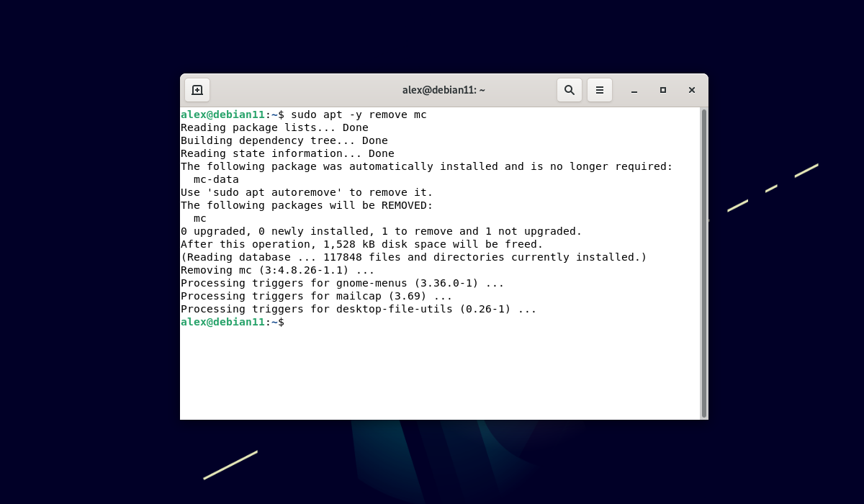Image resolution: width=864 pixels, height=504 pixels.
Task: Open the hamburger menu
Action: tap(600, 89)
